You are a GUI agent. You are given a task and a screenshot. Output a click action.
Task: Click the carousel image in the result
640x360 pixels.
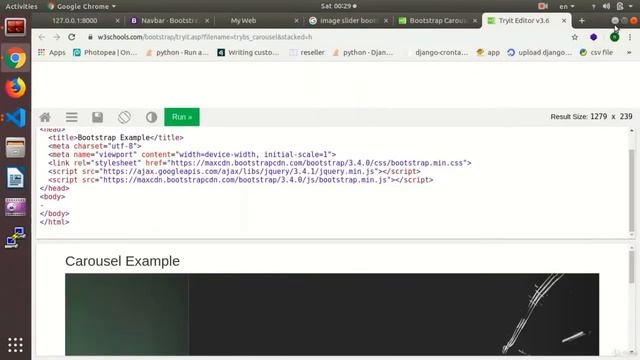click(332, 314)
